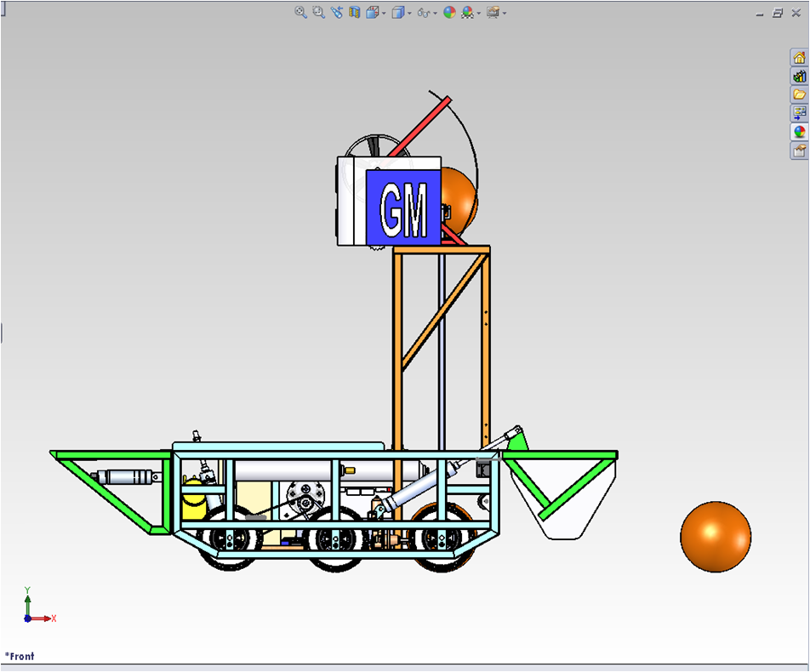Click the View Orientation cube icon
810x672 pixels.
click(372, 12)
